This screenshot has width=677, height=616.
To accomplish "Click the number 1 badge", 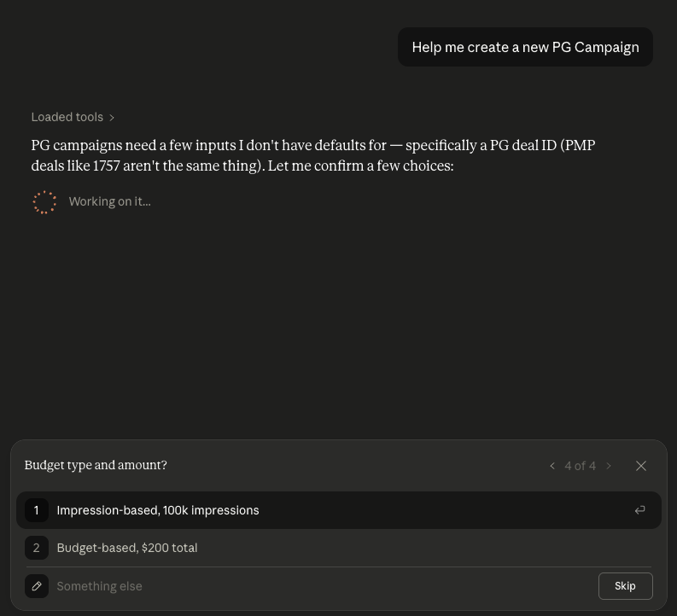I will tap(37, 510).
